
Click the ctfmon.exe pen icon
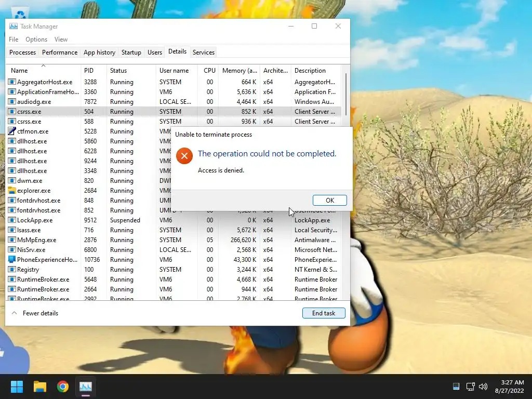click(x=12, y=131)
